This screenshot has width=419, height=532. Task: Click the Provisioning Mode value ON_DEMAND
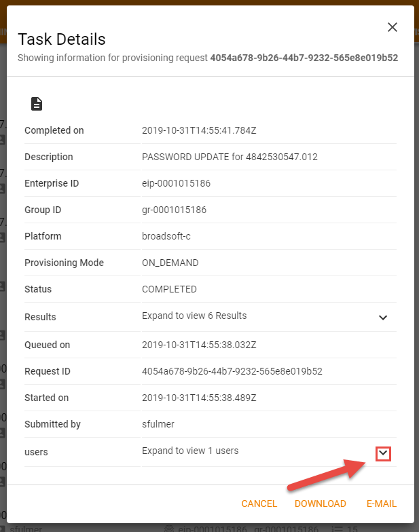pyautogui.click(x=170, y=263)
